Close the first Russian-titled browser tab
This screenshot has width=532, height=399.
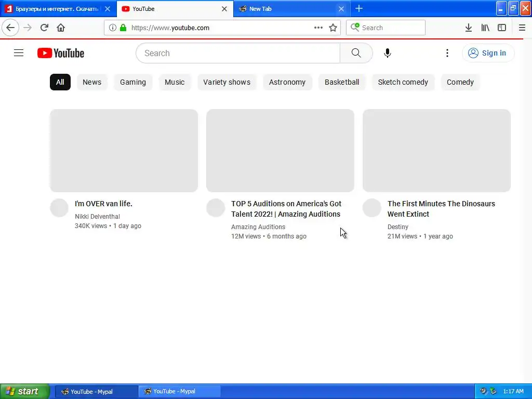coord(108,9)
